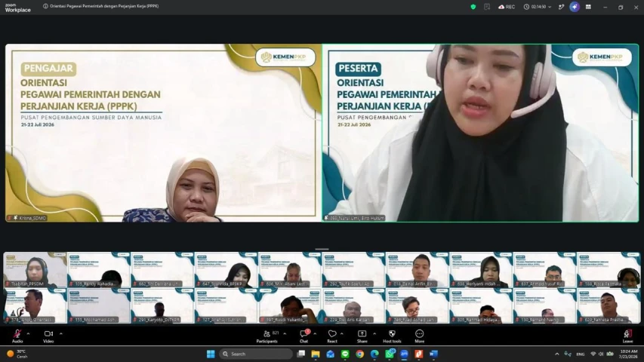Image resolution: width=644 pixels, height=362 pixels.
Task: Click the Zoom icon on the taskbar
Action: [x=404, y=354]
